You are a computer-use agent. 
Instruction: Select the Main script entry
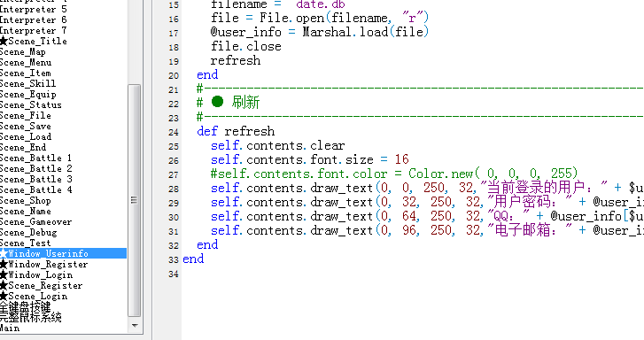click(x=10, y=328)
